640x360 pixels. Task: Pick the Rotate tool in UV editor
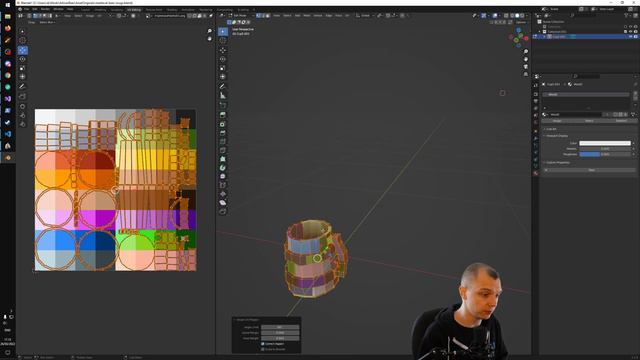pos(22,59)
